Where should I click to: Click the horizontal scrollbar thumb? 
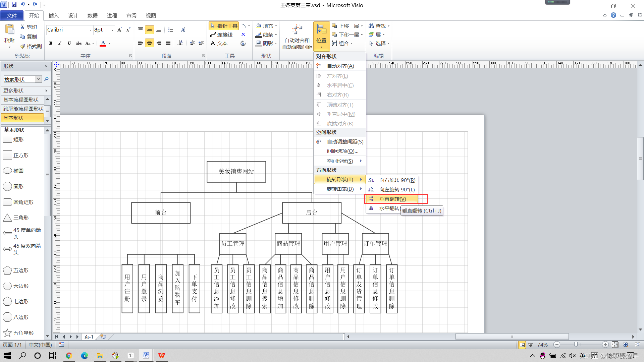click(x=512, y=337)
